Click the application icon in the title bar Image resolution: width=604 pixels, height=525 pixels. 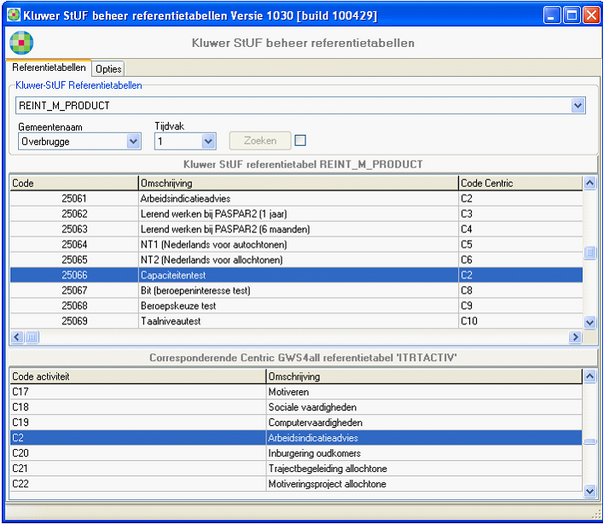[x=14, y=15]
